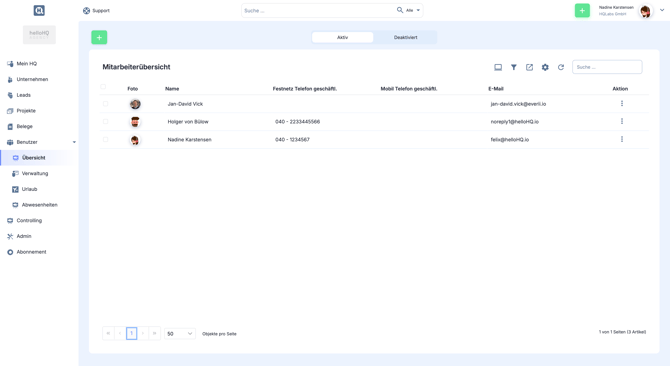Go to next page of results
This screenshot has height=366, width=670.
(x=143, y=334)
